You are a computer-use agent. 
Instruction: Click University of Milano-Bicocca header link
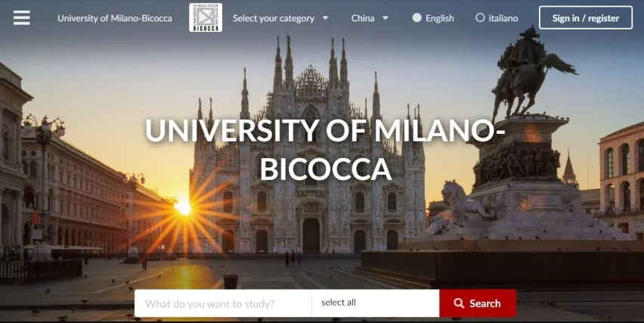(x=115, y=18)
